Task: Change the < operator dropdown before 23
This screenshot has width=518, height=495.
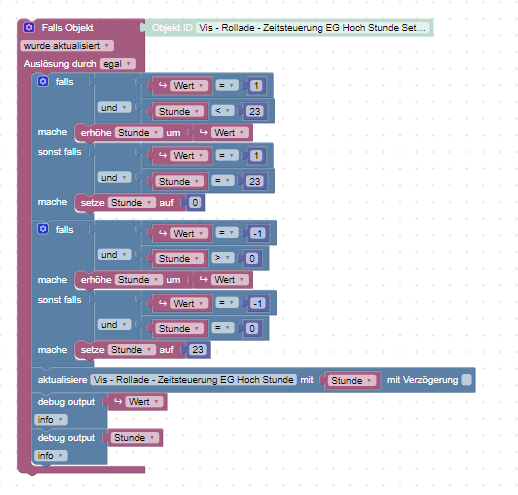Action: (x=222, y=111)
